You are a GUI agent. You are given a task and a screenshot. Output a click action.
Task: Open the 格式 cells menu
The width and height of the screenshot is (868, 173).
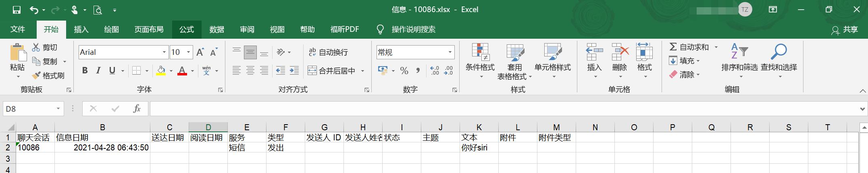coord(645,61)
